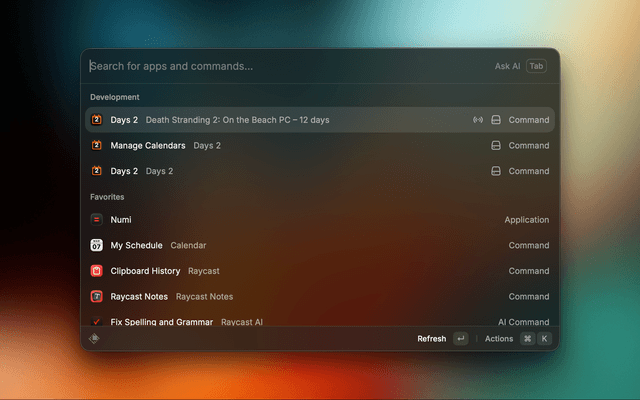Click the Days 2 Death Stranding countdown icon
The height and width of the screenshot is (400, 640).
[97, 120]
